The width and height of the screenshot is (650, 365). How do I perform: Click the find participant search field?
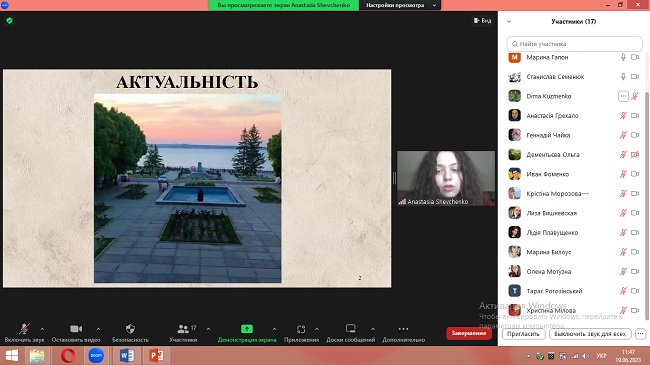click(574, 44)
